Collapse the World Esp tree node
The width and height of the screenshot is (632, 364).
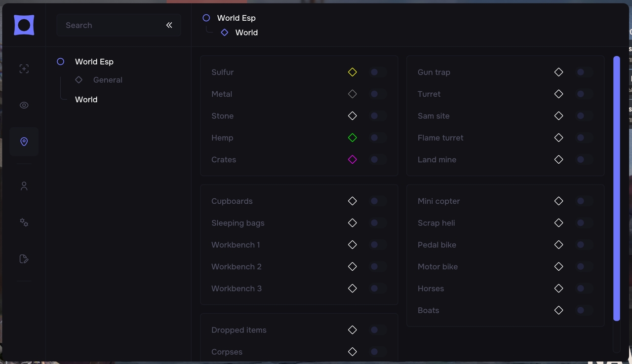pos(60,62)
